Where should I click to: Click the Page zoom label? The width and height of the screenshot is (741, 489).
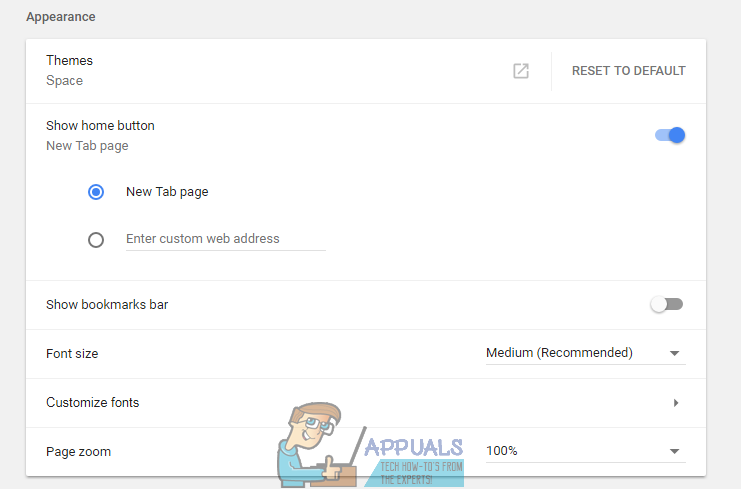pyautogui.click(x=78, y=452)
